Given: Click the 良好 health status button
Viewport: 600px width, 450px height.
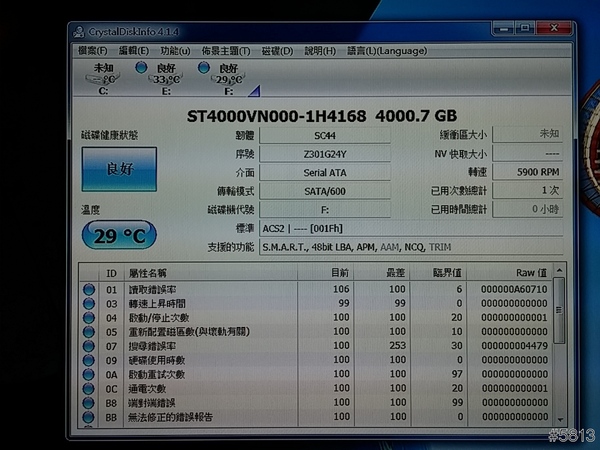Looking at the screenshot, I should 119,169.
